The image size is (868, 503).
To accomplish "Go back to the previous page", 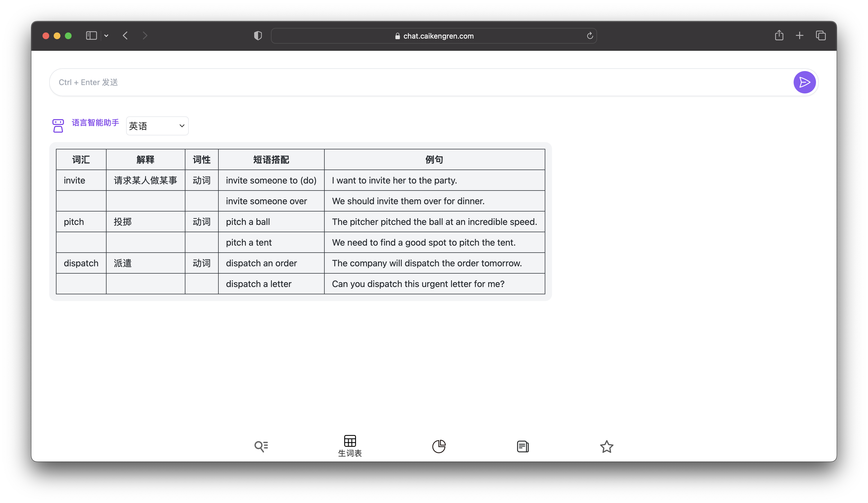I will [x=125, y=36].
